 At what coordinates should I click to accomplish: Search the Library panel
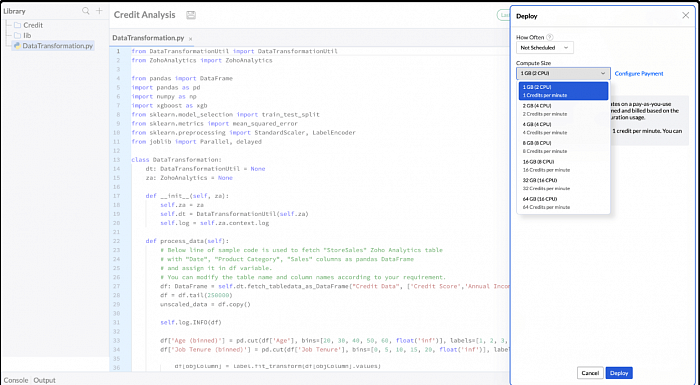[x=86, y=11]
